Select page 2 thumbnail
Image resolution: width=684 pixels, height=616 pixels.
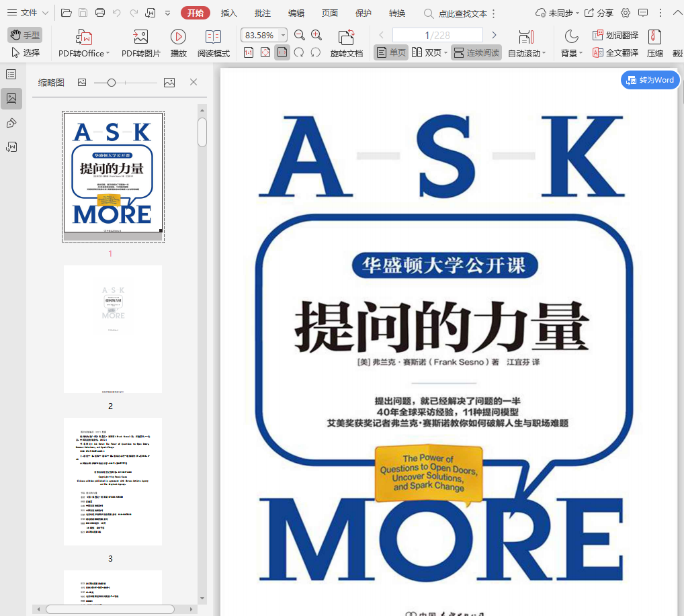pos(113,329)
